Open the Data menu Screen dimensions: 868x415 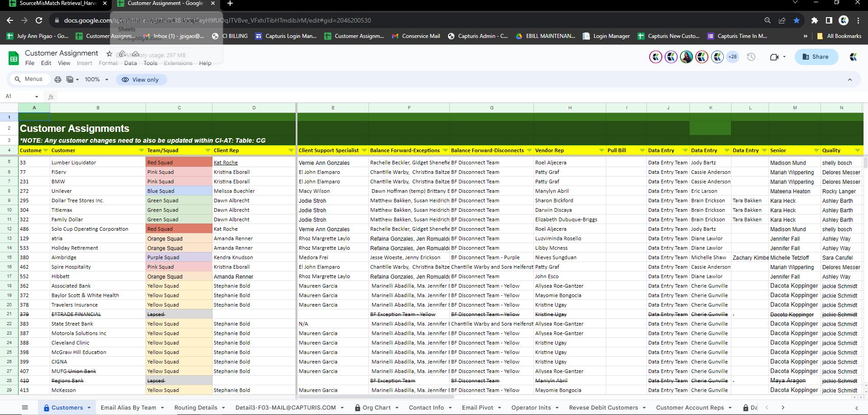[x=131, y=63]
